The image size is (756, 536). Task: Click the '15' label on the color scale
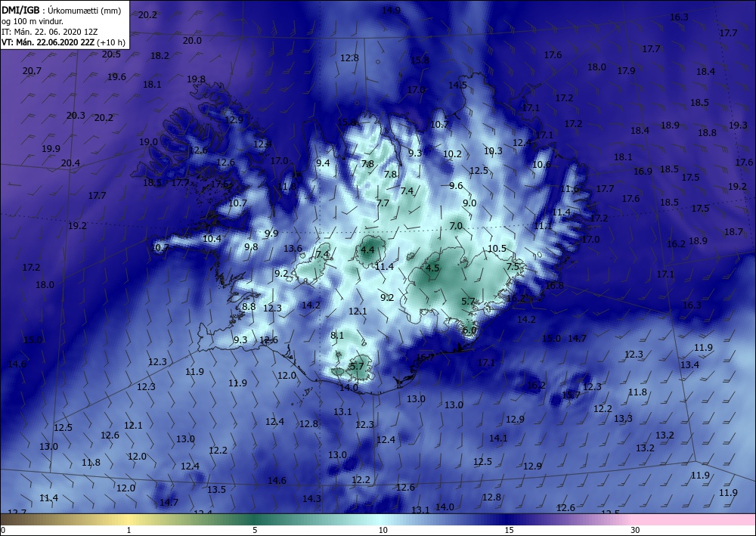point(509,530)
